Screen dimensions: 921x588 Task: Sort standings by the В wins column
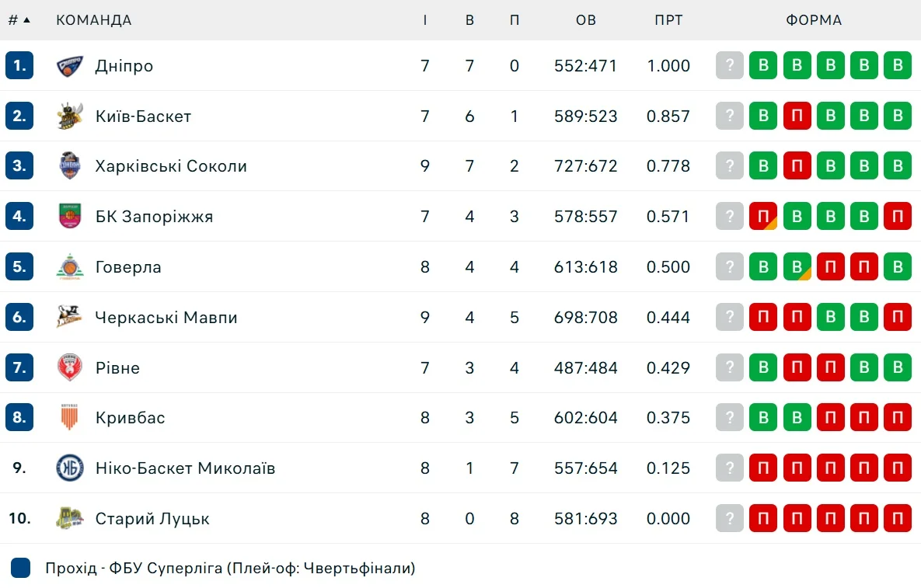[469, 20]
